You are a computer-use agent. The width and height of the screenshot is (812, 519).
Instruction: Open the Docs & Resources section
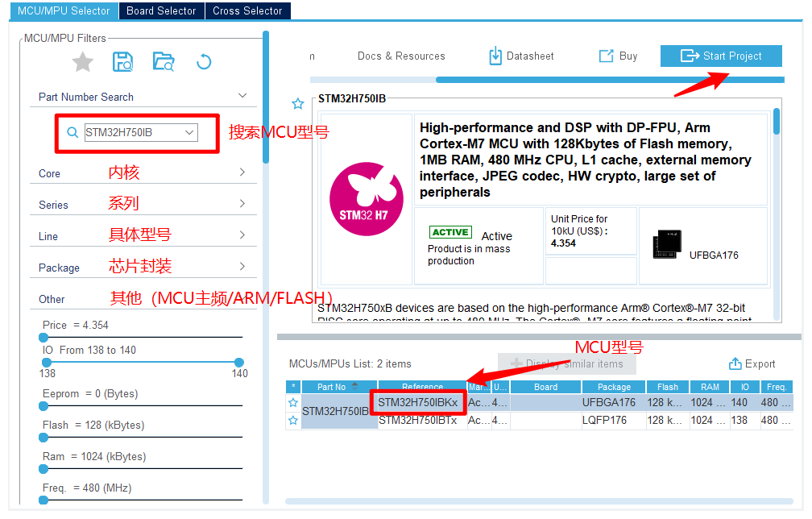tap(401, 56)
